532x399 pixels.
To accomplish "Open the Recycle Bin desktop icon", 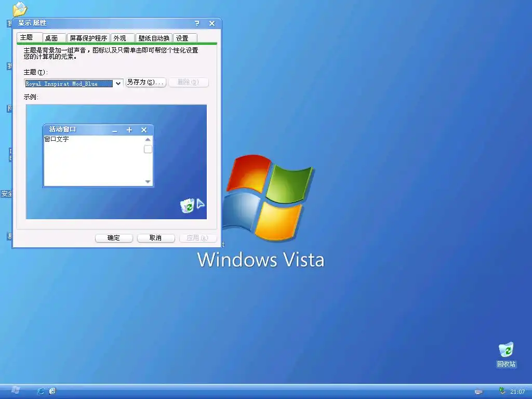I will 506,354.
